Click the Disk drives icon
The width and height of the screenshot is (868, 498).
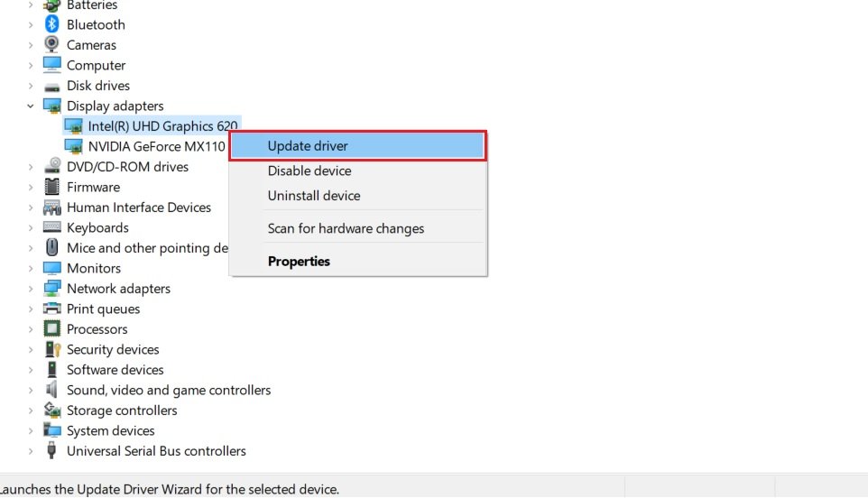[52, 87]
